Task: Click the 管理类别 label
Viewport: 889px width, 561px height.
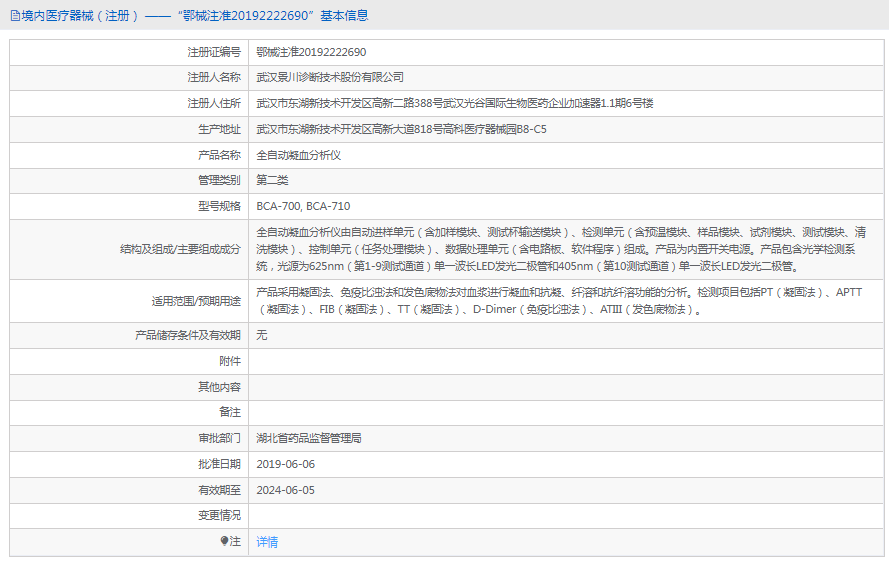Action: [x=219, y=180]
